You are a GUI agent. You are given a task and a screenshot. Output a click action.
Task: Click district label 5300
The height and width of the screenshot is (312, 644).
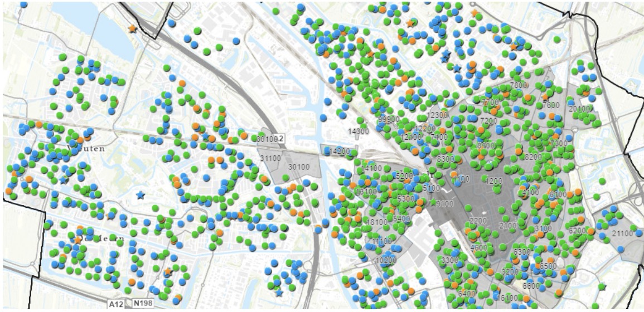coord(406,199)
